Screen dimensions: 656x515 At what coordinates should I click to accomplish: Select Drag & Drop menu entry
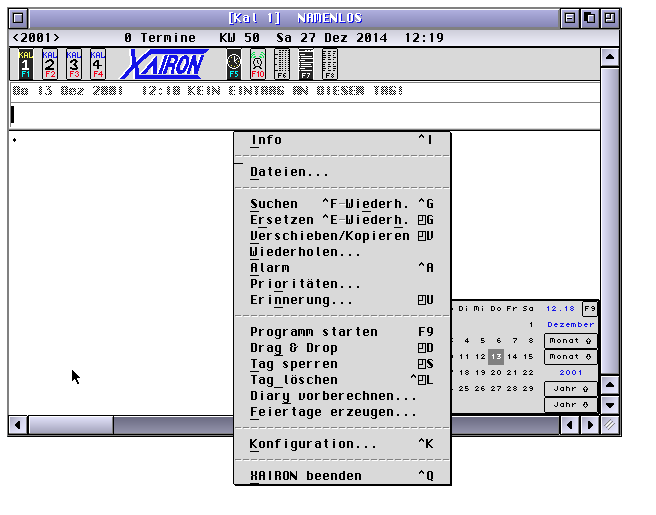pyautogui.click(x=342, y=348)
